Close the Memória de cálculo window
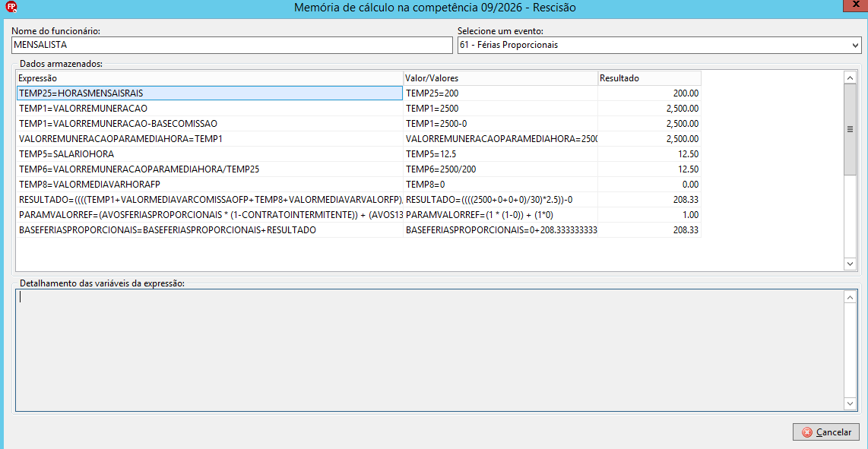 855,5
